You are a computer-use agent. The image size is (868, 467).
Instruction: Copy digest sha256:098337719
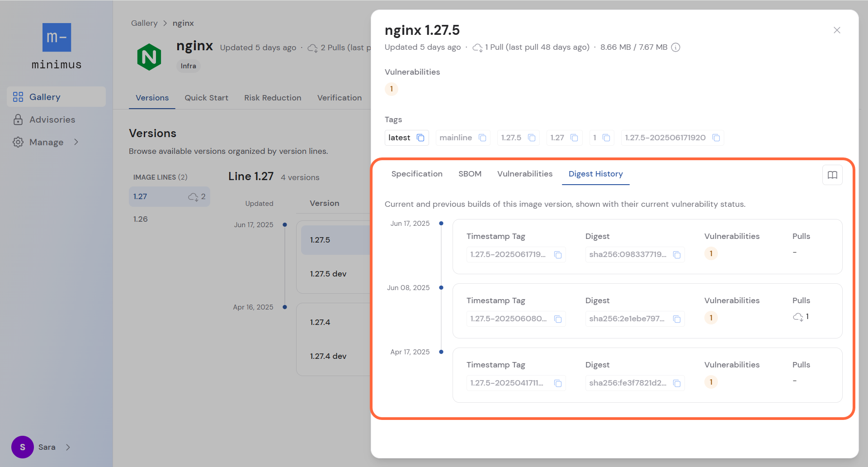click(x=677, y=255)
